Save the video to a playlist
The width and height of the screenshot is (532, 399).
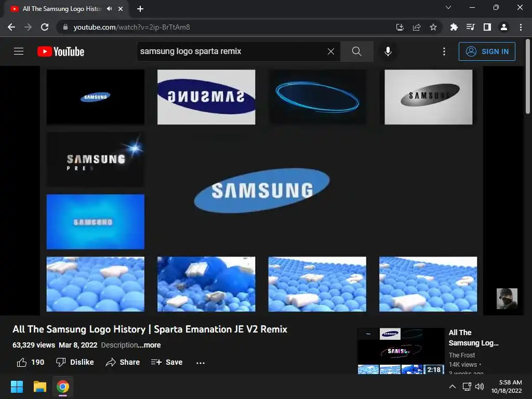pyautogui.click(x=167, y=362)
